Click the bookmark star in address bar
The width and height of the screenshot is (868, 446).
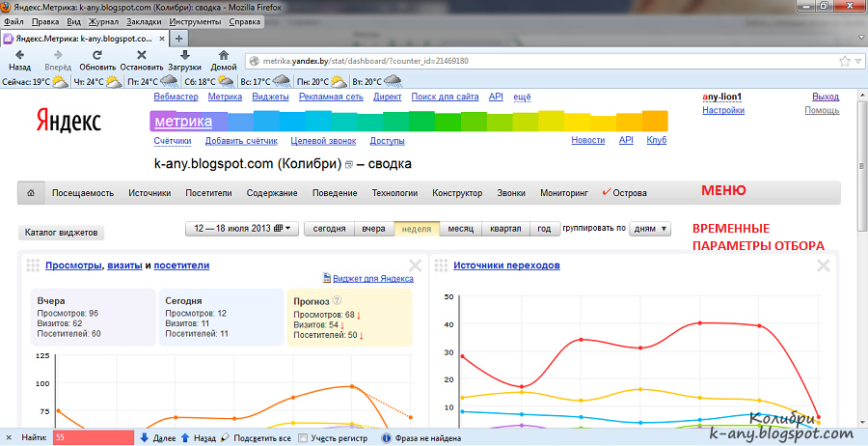coord(844,61)
